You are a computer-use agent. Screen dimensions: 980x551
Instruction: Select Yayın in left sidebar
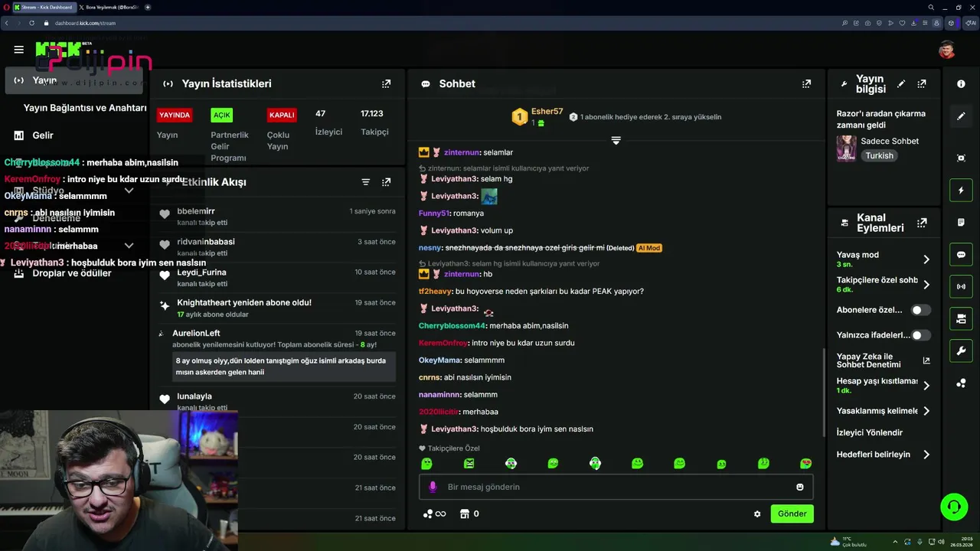pyautogui.click(x=75, y=80)
